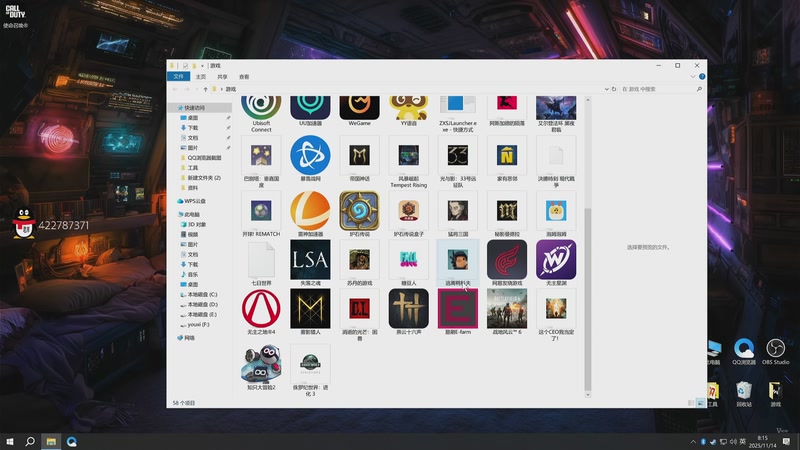Open the Call of Duty desktop shortcut

[15, 16]
